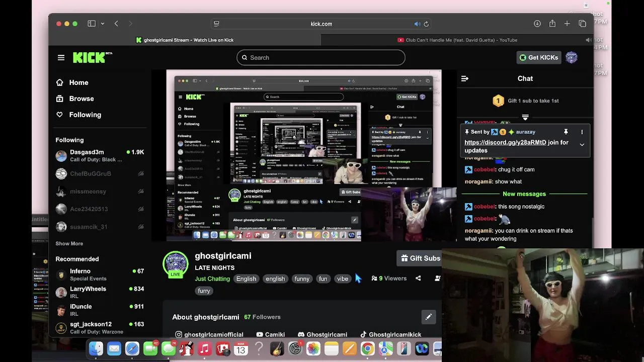Open the pinned message options (three dots)

click(x=582, y=132)
